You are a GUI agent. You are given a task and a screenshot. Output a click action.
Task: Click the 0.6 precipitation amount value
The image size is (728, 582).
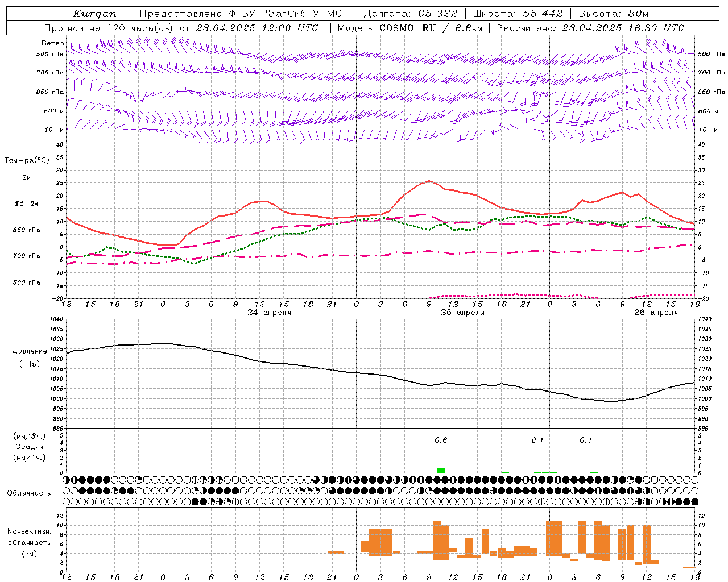click(x=441, y=440)
